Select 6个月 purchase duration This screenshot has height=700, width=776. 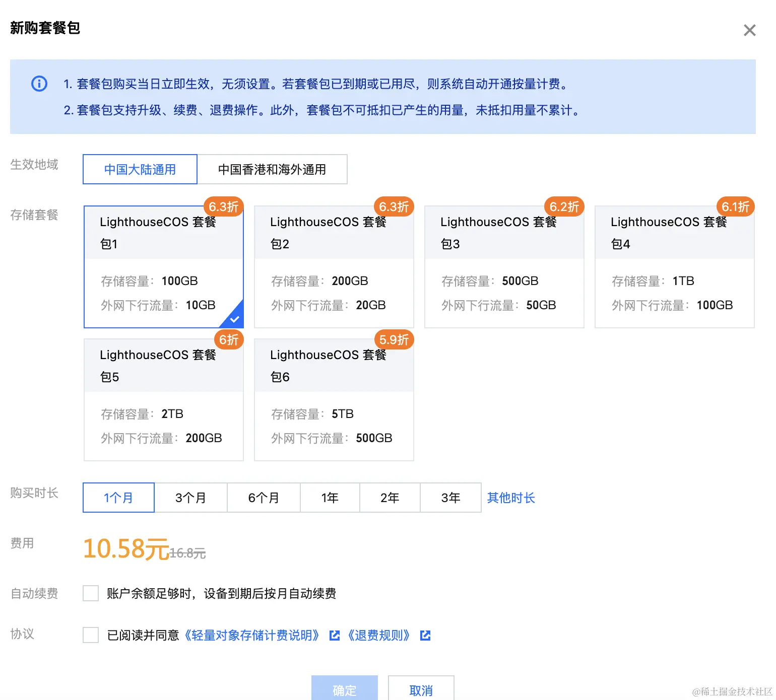tap(264, 498)
